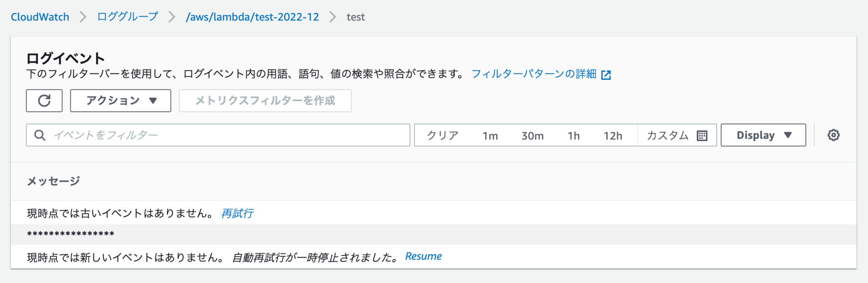The image size is (868, 283).
Task: Open the settings gear for event preferences
Action: click(x=833, y=135)
